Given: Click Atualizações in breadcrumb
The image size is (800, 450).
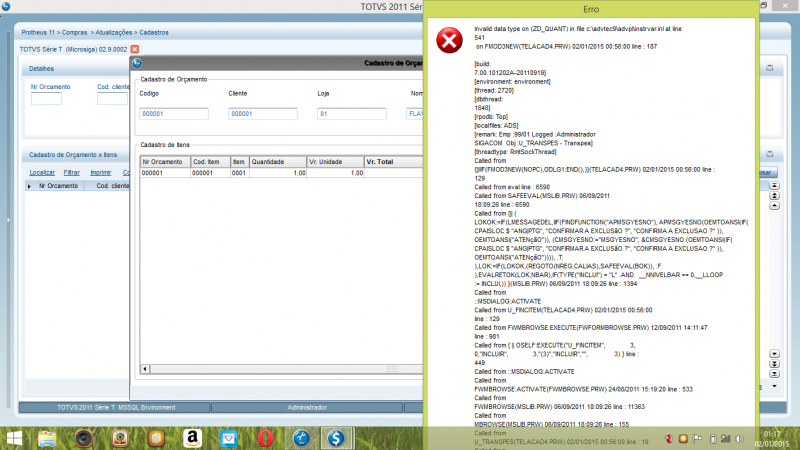Looking at the screenshot, I should (114, 32).
